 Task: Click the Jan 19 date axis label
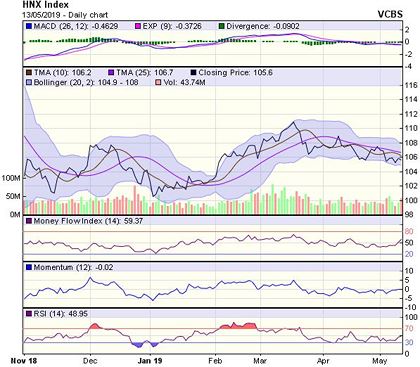click(x=150, y=361)
